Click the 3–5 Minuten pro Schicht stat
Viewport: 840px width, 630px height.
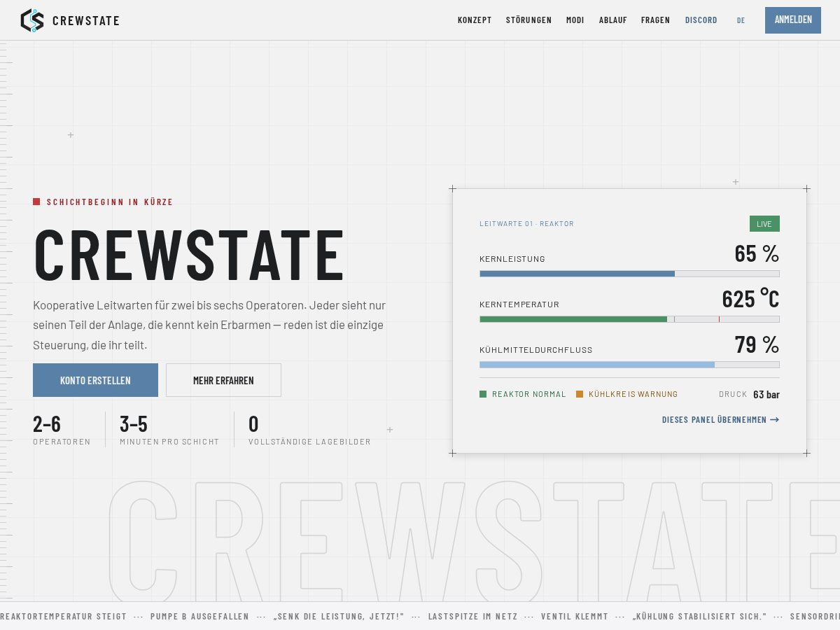(x=169, y=430)
